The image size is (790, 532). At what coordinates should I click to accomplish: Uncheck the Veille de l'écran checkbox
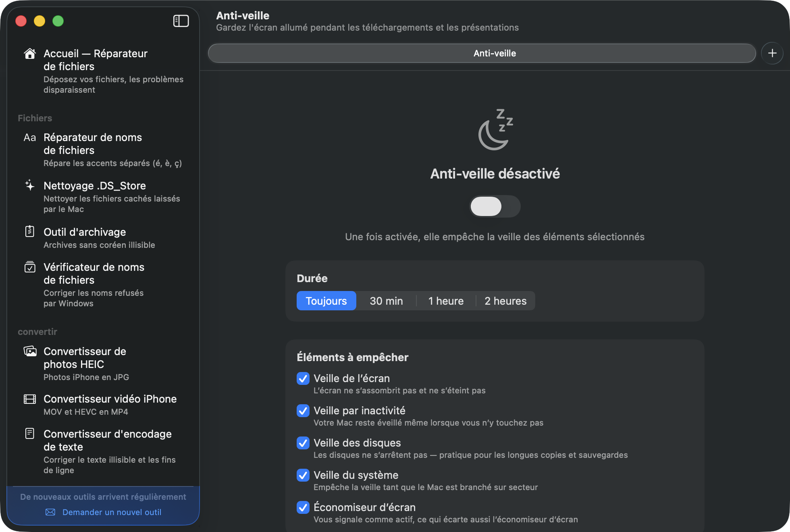coord(303,378)
